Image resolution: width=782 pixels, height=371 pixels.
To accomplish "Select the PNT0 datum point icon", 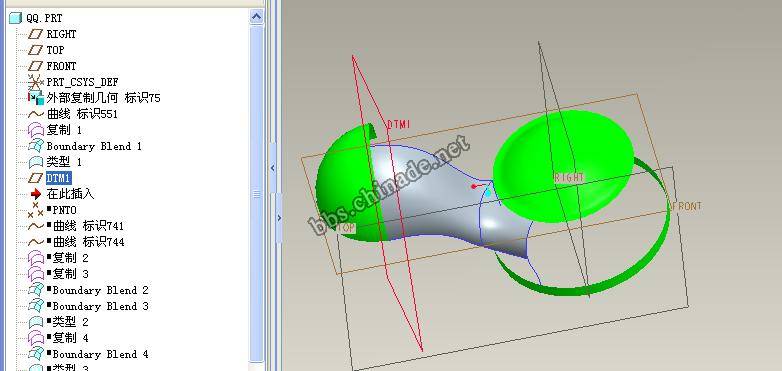I will tap(35, 210).
